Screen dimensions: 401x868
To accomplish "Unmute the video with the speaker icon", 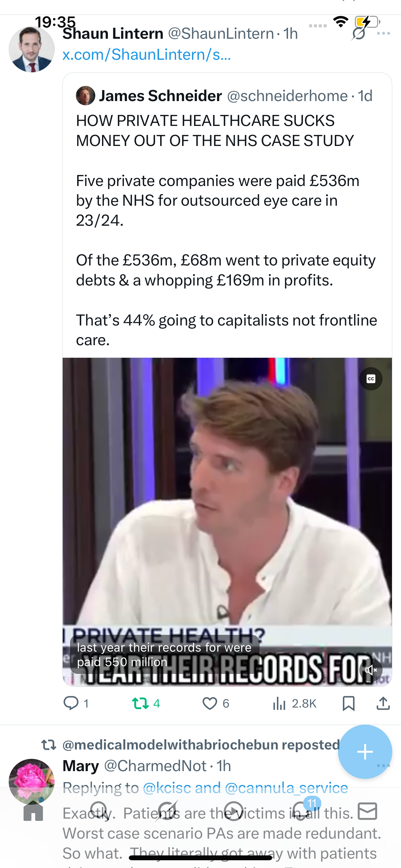I will (371, 670).
